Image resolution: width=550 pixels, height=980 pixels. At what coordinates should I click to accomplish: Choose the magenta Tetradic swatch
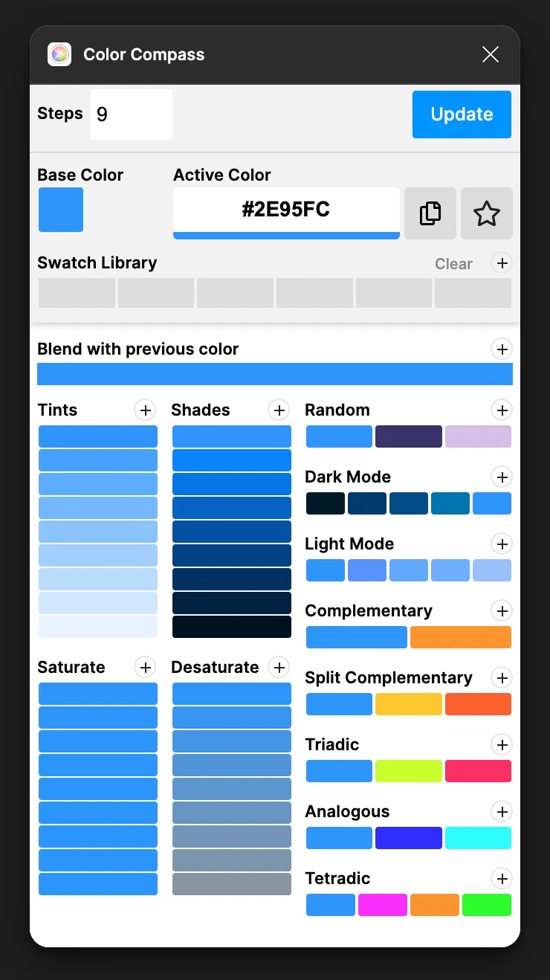[383, 905]
